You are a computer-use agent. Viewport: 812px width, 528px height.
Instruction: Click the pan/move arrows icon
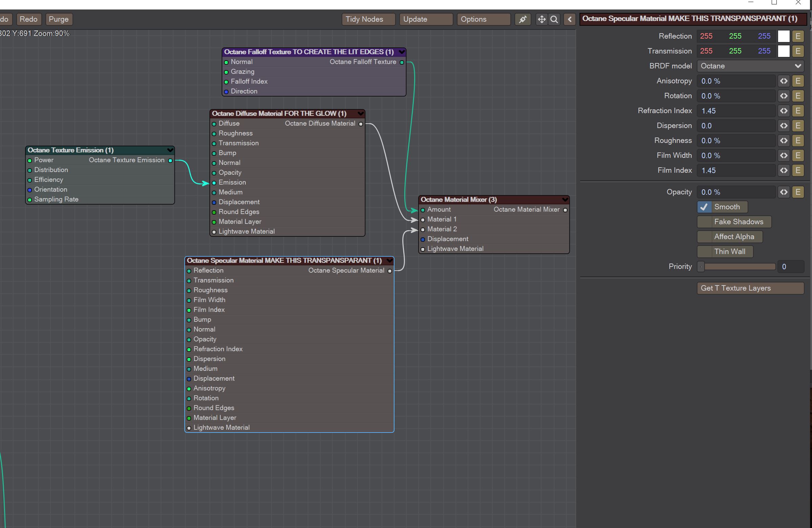coord(542,19)
